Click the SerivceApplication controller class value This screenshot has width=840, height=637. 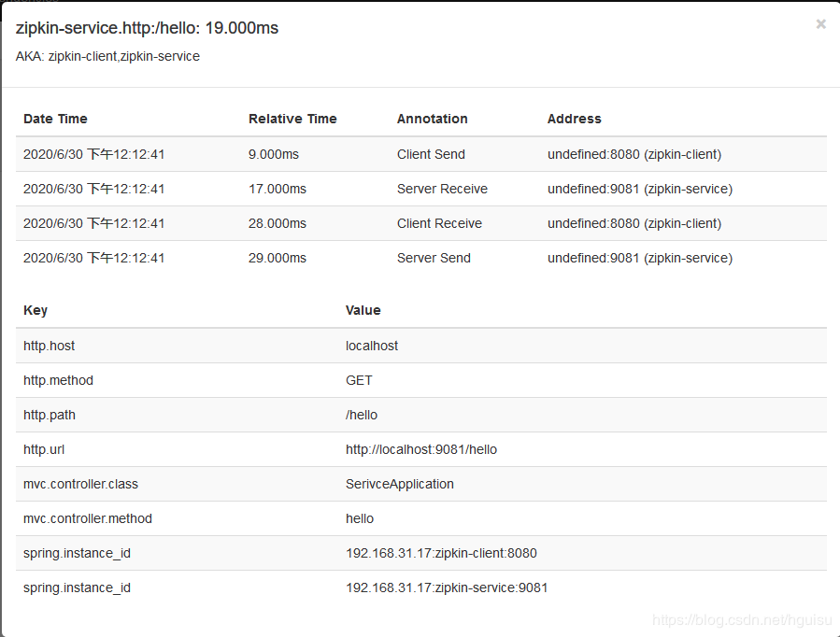(x=400, y=484)
